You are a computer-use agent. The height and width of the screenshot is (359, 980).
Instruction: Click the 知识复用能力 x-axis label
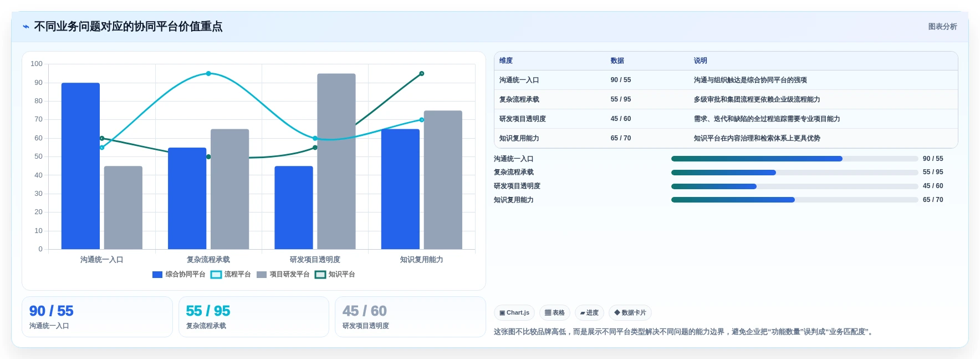click(x=422, y=260)
